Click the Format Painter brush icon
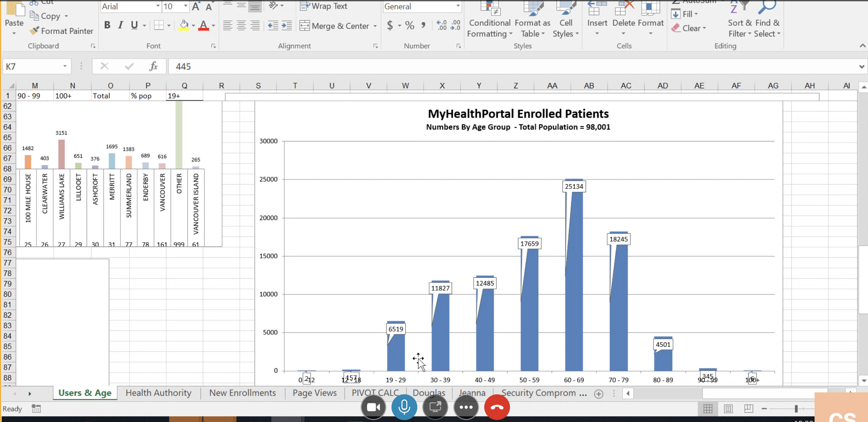868x422 pixels. point(34,31)
